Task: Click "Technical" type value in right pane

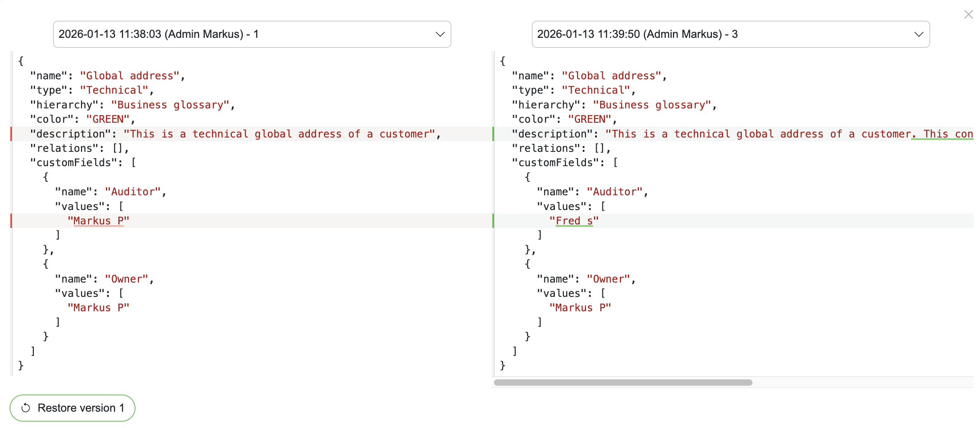Action: click(596, 90)
